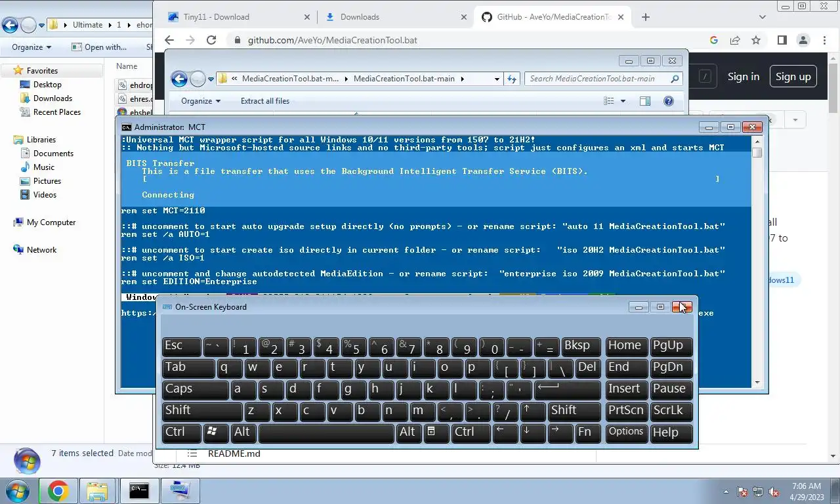Change view icon in MediaCreationTool explorer window
Screen dimensions: 840x504
tap(608, 101)
